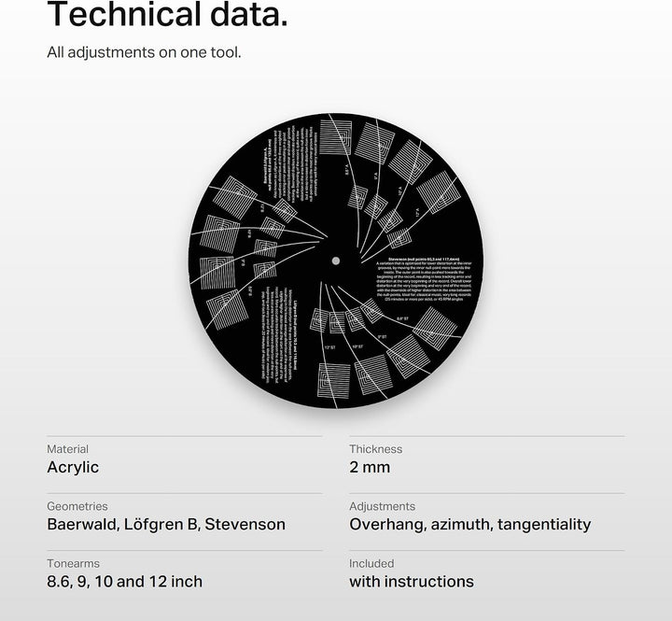Click "Overhang, azimuth, tangentiality" value
Image resolution: width=672 pixels, height=621 pixels.
tap(470, 524)
